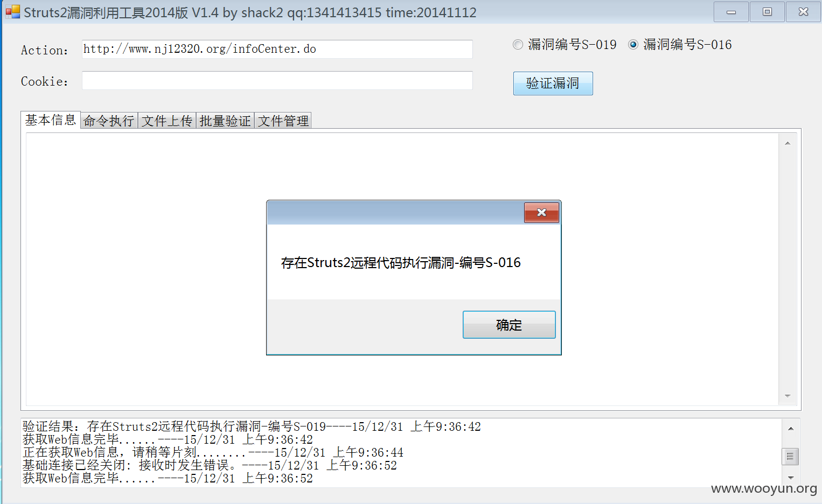Close the vulnerability message dialog with X
The width and height of the screenshot is (822, 504).
point(541,213)
